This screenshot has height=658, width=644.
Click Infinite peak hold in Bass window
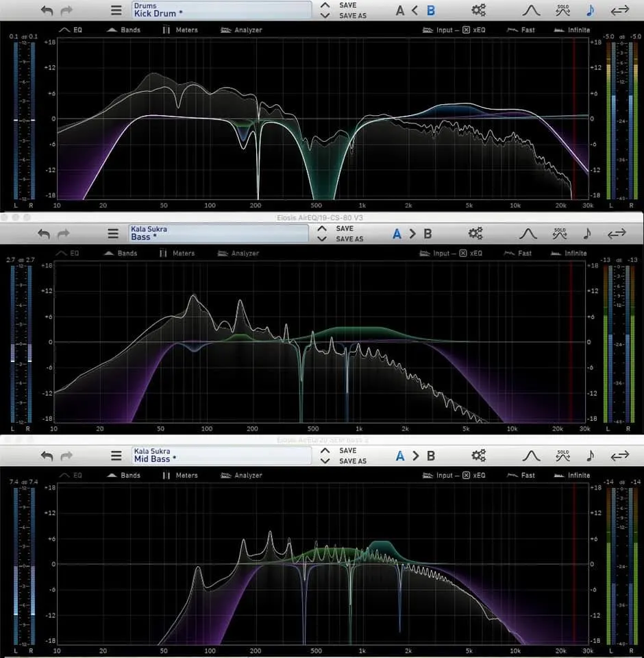(569, 253)
